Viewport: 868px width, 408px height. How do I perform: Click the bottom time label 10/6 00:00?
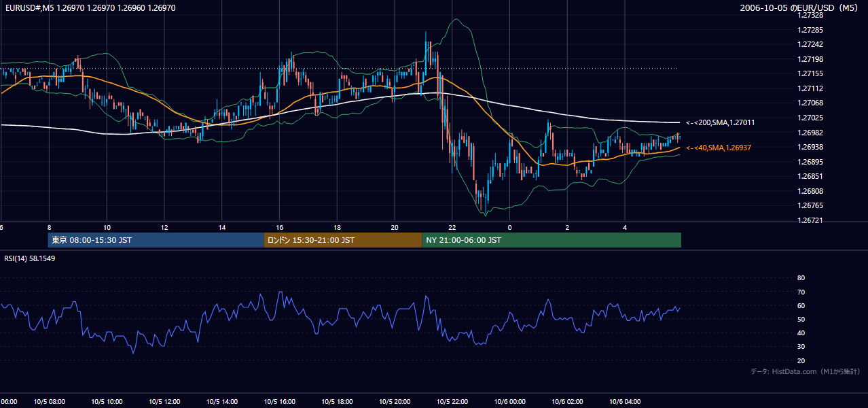pos(510,402)
